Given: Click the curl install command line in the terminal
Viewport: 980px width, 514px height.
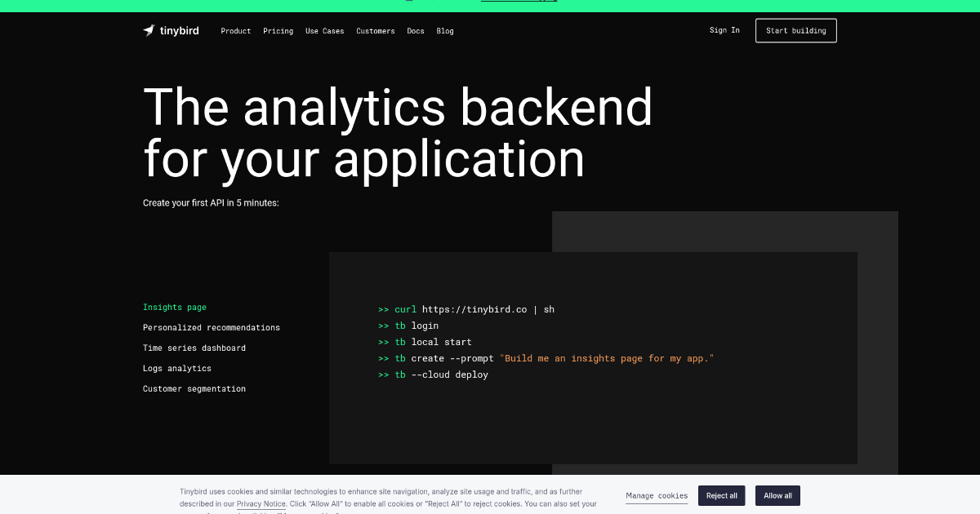Looking at the screenshot, I should (x=474, y=309).
